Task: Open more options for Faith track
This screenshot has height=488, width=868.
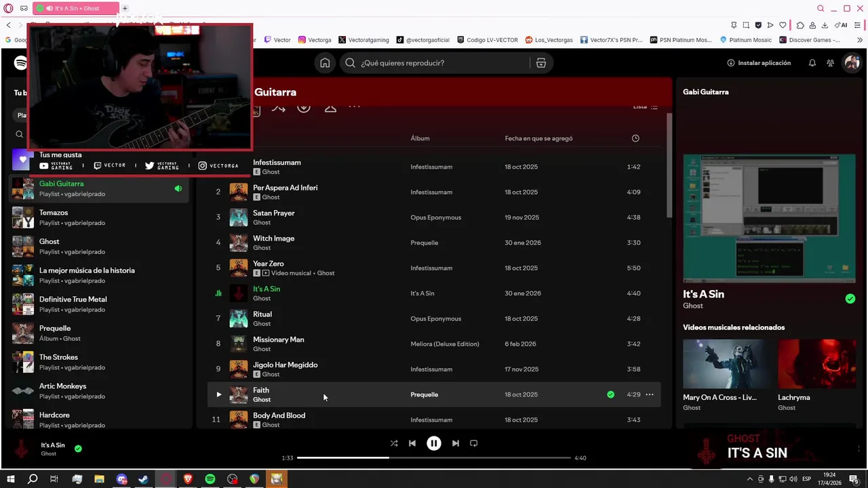Action: 650,394
